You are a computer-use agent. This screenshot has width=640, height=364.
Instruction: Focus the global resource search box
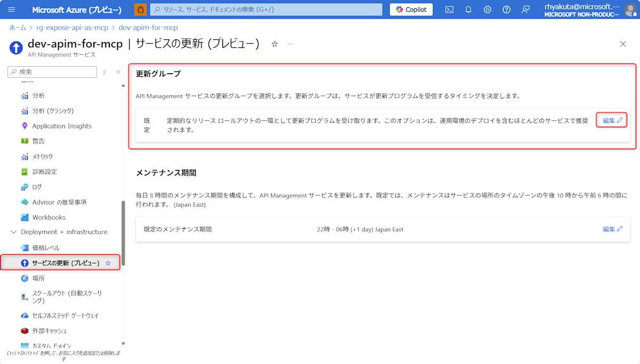click(266, 10)
